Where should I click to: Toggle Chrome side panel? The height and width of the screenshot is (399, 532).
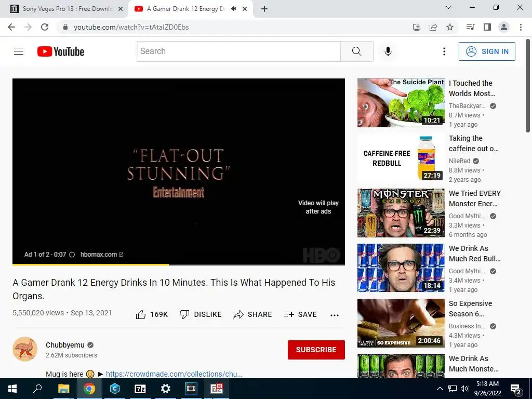(x=487, y=27)
